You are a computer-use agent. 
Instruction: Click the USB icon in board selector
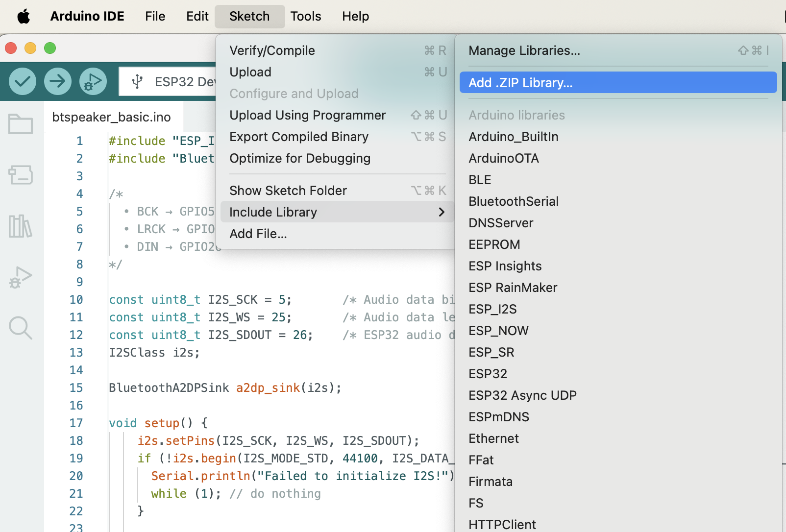(x=138, y=82)
